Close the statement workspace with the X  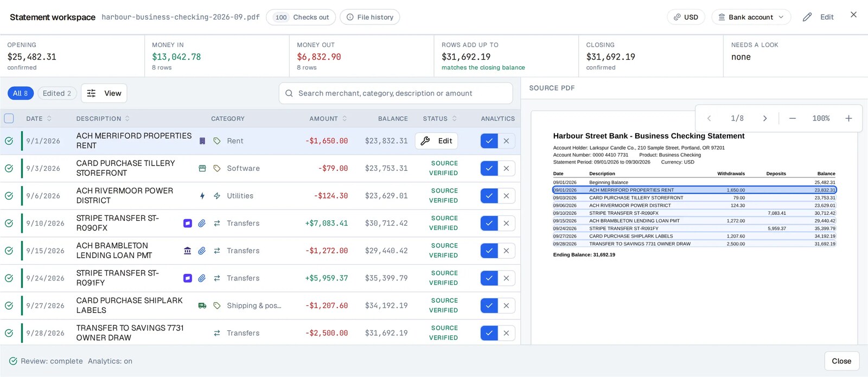click(853, 15)
